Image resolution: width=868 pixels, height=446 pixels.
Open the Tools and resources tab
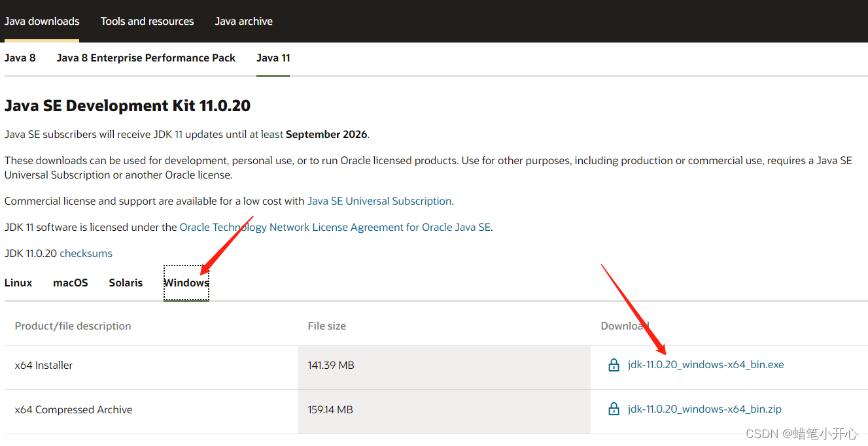tap(147, 21)
